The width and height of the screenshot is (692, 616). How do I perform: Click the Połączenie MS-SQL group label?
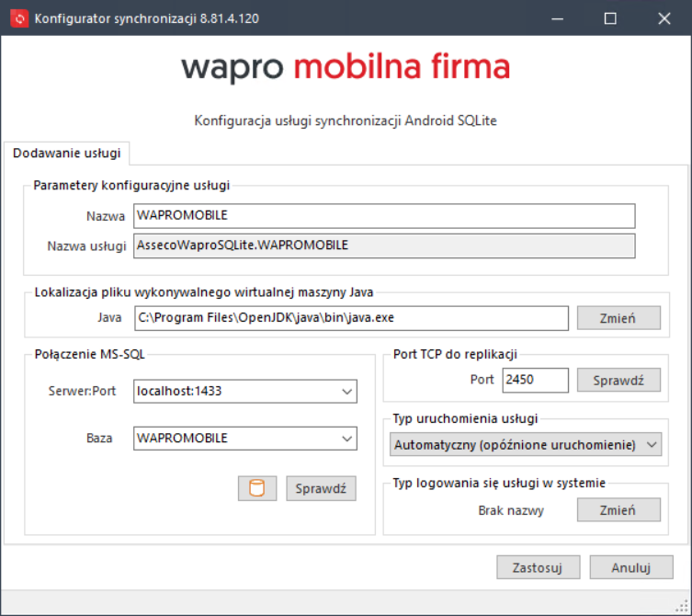coord(89,354)
